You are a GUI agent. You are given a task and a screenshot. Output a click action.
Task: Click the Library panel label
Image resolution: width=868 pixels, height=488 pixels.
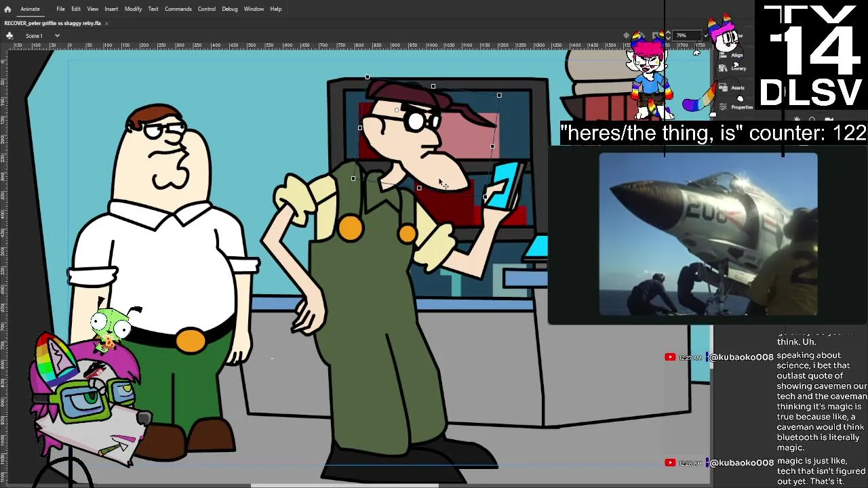[x=738, y=68]
